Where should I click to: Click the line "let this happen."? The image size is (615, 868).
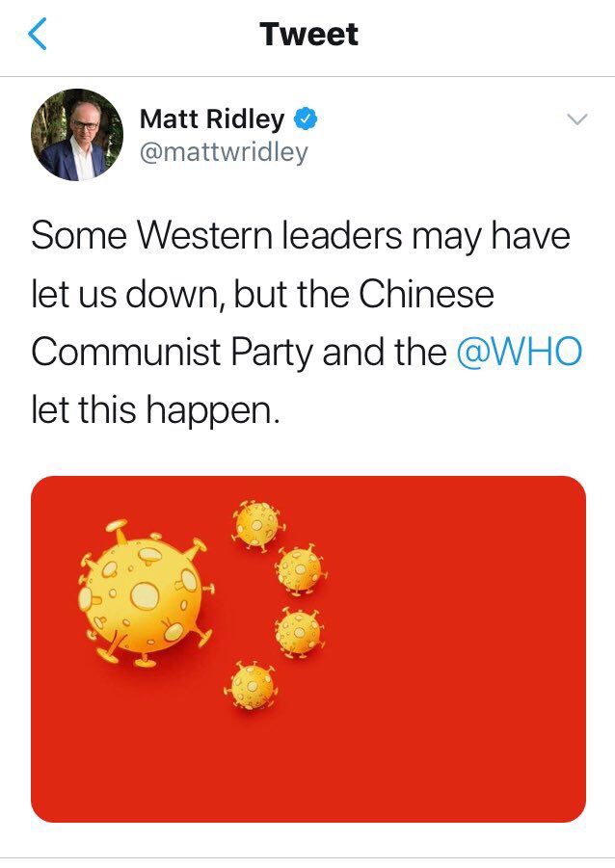155,410
